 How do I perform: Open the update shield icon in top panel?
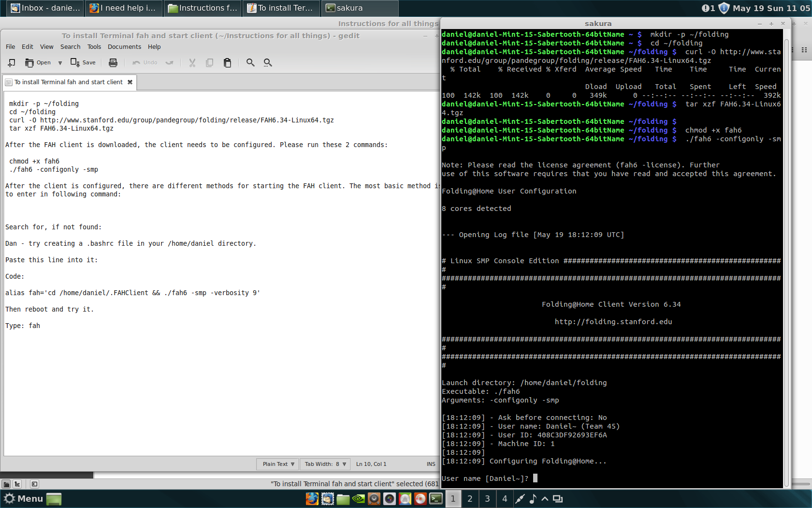tap(724, 8)
